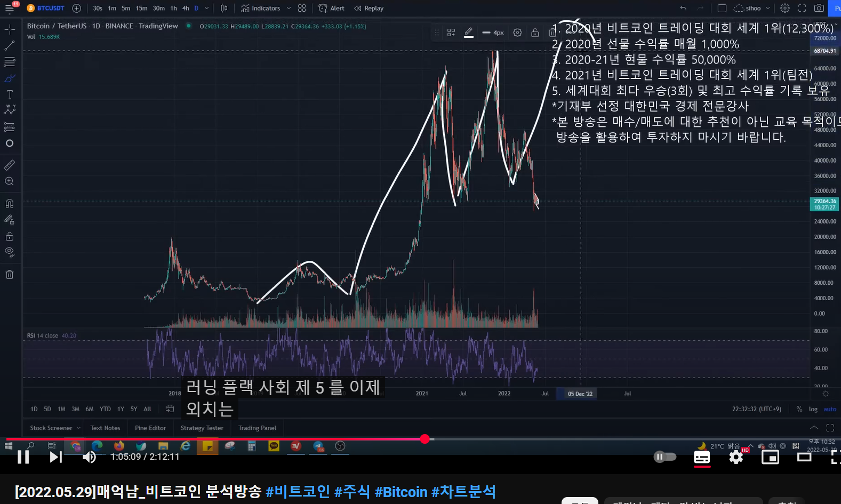Toggle log scale

tap(813, 409)
